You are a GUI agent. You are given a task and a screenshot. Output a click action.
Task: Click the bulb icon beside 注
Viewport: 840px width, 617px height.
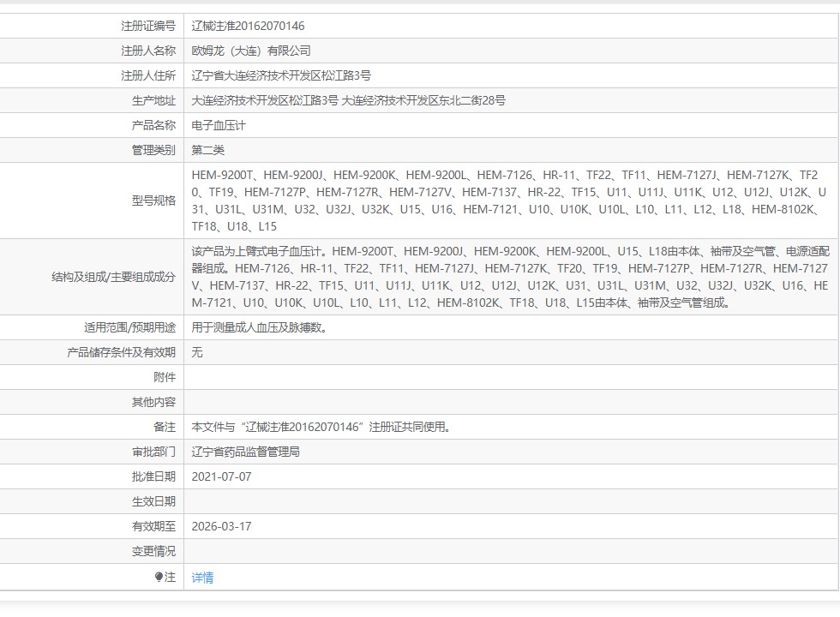pyautogui.click(x=159, y=577)
